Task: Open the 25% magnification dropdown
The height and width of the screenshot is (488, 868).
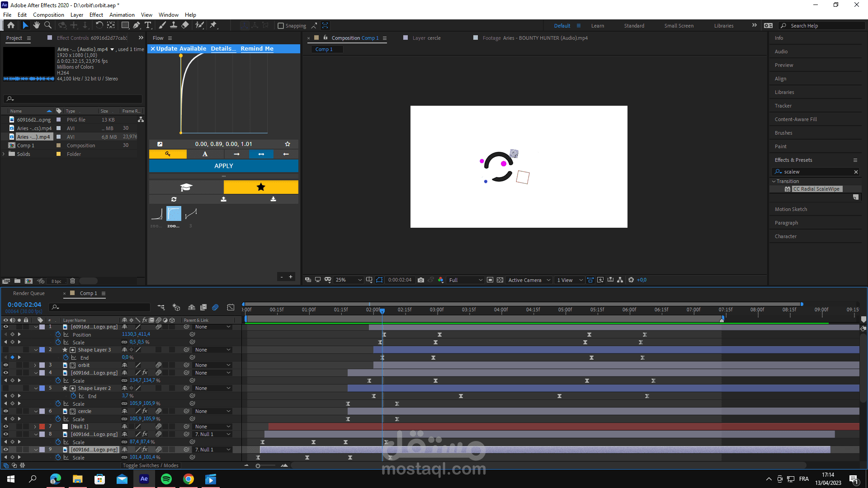Action: [349, 280]
